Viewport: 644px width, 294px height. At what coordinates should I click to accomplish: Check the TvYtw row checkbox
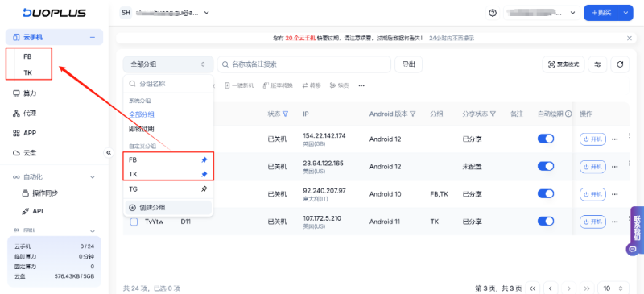pos(134,222)
